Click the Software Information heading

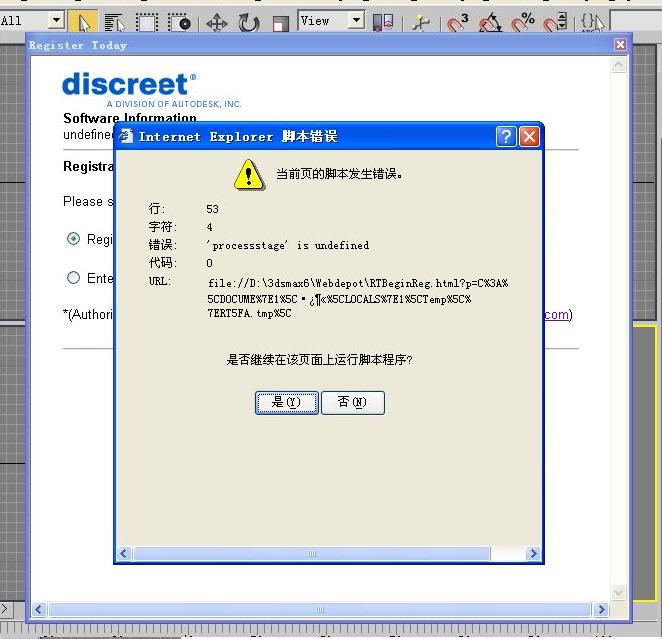(130, 117)
